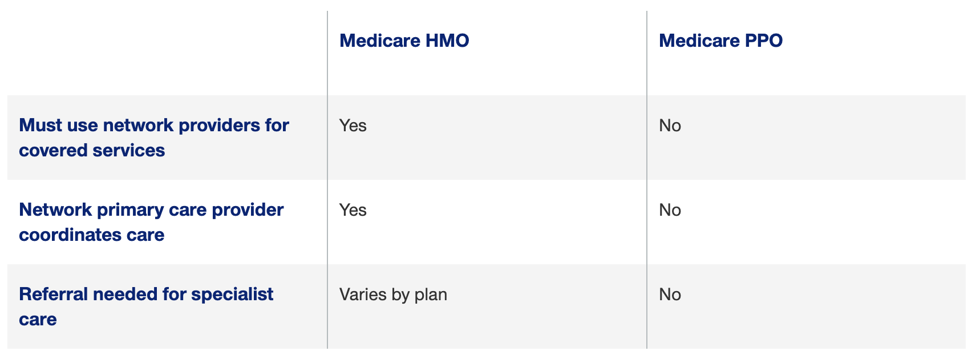Click 'Yes' in the network providers HMO cell
Screen dimensions: 980x363
353,126
